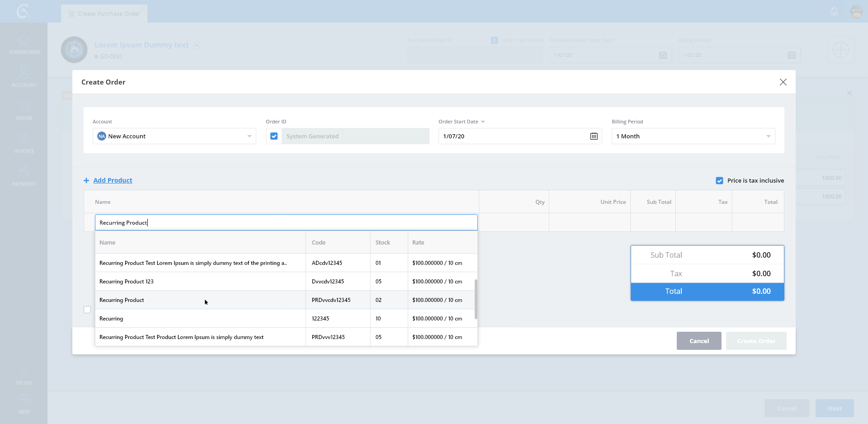Click the calendar icon in Order Start Date

[594, 136]
